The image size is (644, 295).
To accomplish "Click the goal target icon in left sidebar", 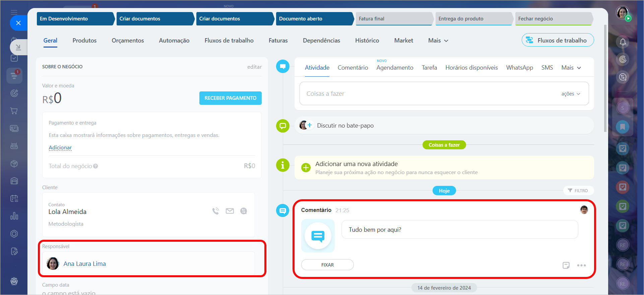I will [x=14, y=93].
